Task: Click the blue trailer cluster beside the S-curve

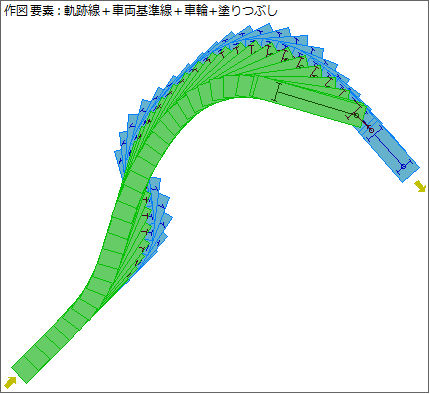Action: pos(157,217)
